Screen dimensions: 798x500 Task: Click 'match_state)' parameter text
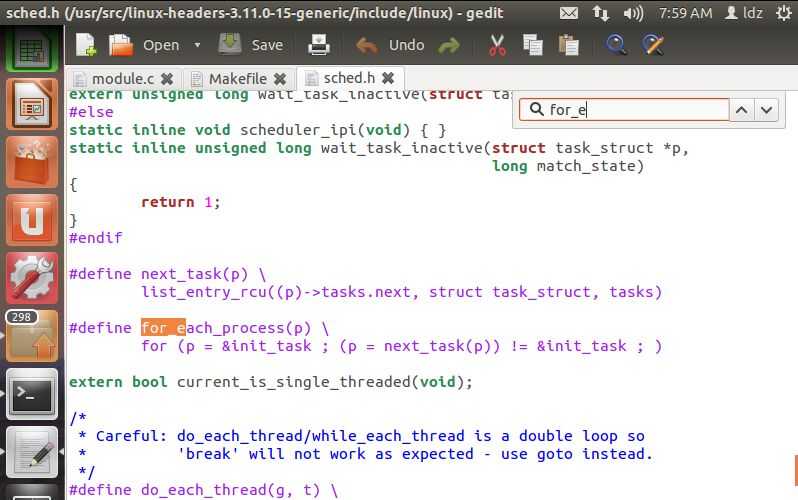point(590,166)
